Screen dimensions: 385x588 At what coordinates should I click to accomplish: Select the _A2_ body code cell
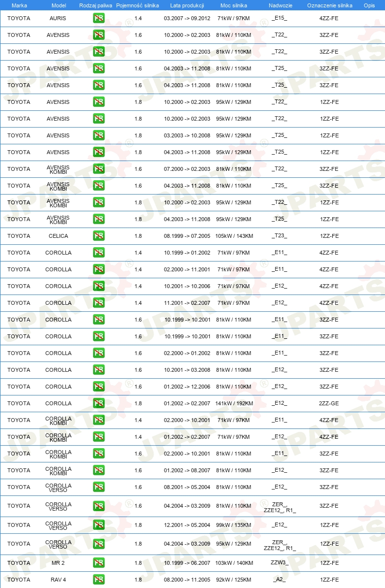point(279,579)
